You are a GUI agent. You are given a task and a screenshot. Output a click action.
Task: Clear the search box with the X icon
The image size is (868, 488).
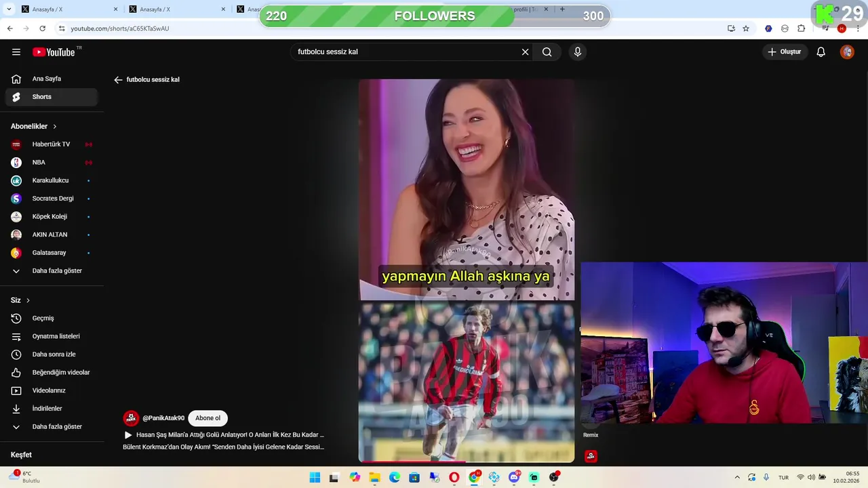525,52
